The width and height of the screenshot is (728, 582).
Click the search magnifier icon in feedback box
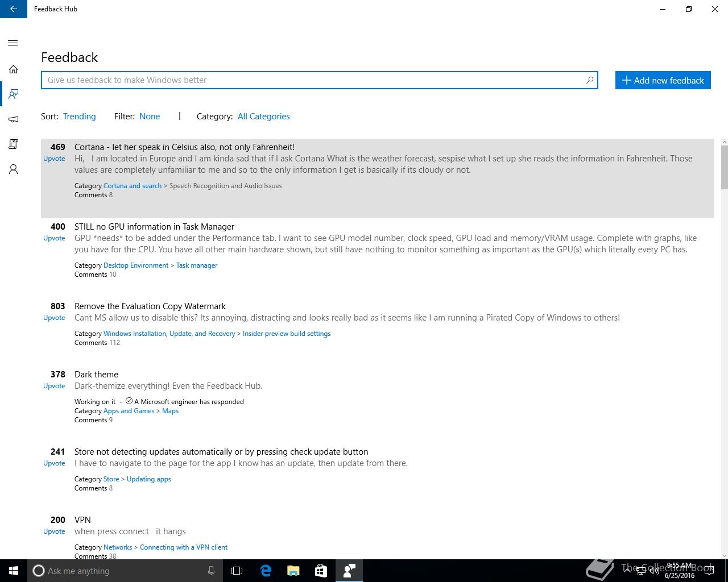point(590,80)
